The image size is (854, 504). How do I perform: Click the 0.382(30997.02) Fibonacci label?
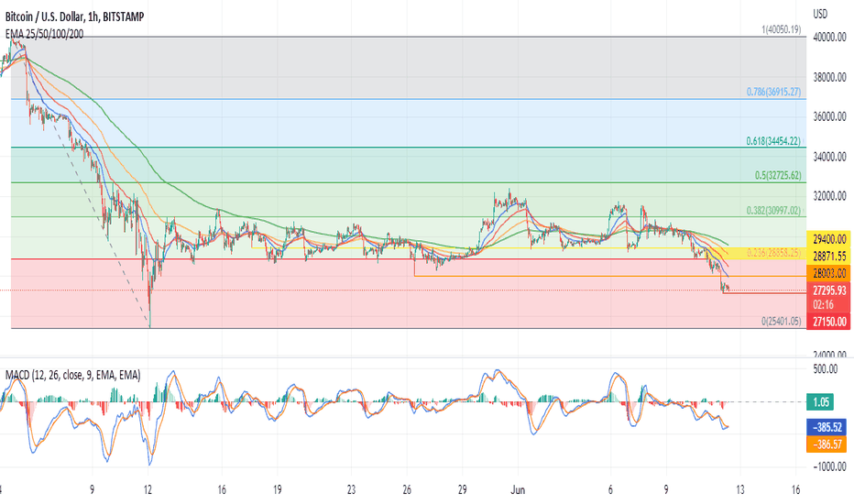pos(773,211)
